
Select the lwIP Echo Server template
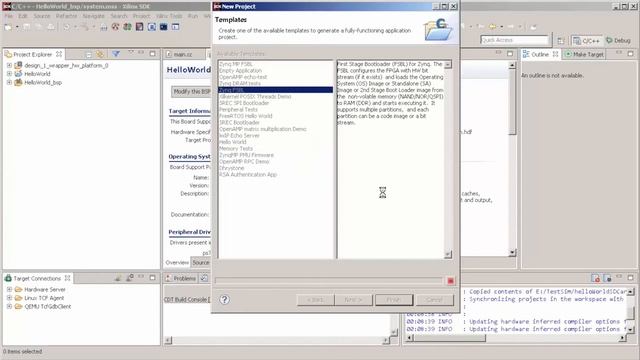[x=239, y=136]
